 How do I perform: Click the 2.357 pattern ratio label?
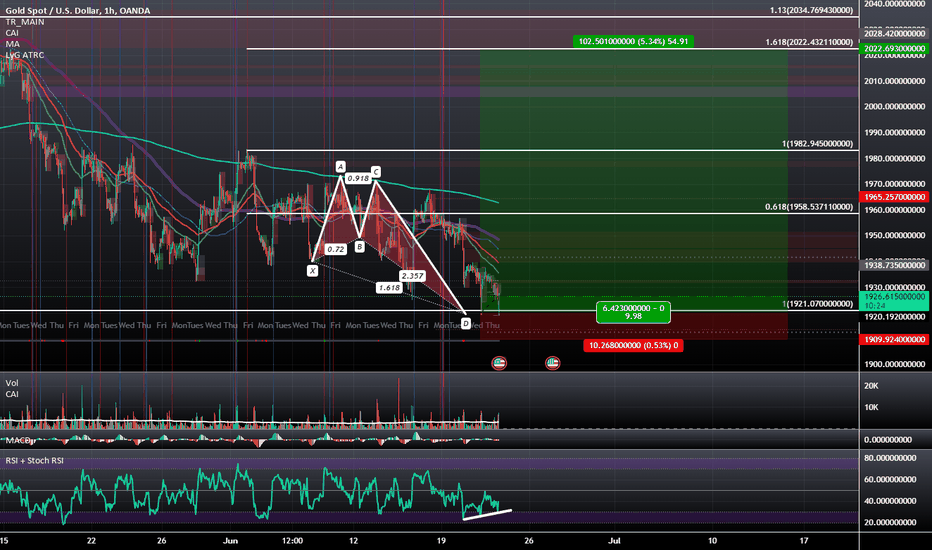(x=412, y=276)
